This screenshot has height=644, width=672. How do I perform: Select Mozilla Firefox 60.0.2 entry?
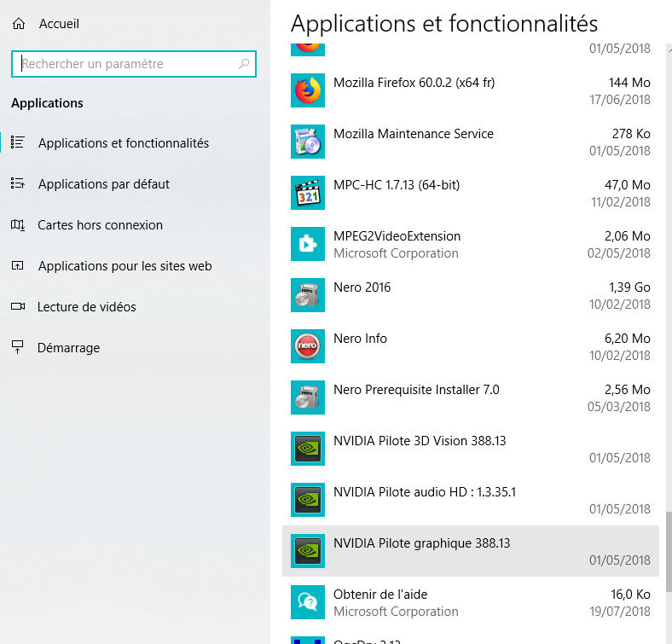coord(471,90)
